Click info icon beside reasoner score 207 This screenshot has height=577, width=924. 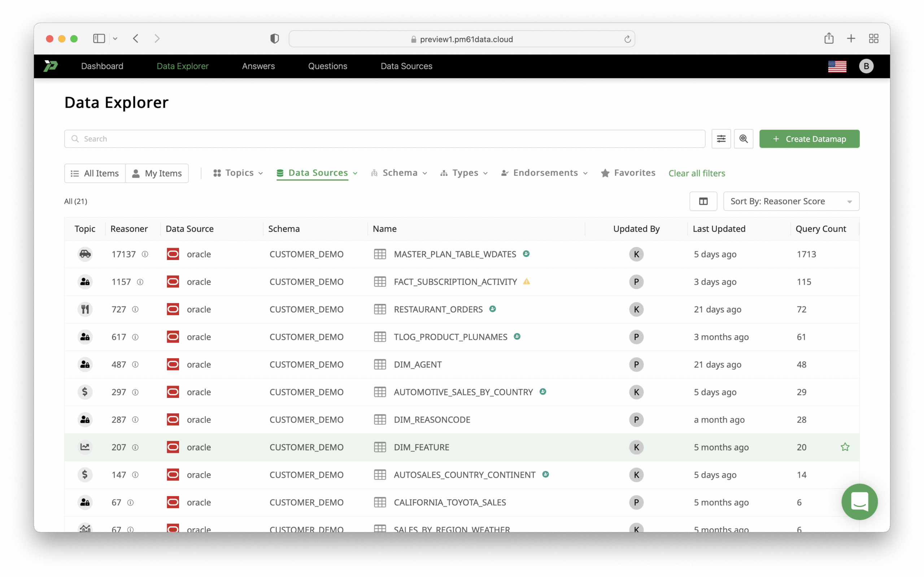pos(135,447)
